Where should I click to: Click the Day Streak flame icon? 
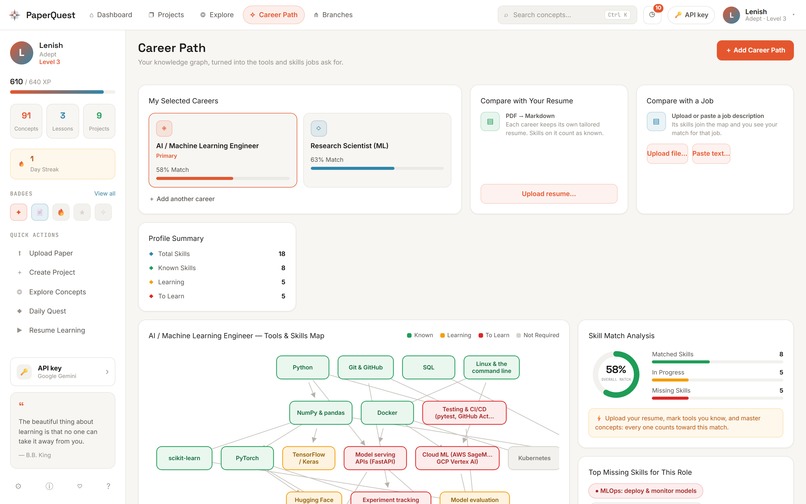(21, 164)
